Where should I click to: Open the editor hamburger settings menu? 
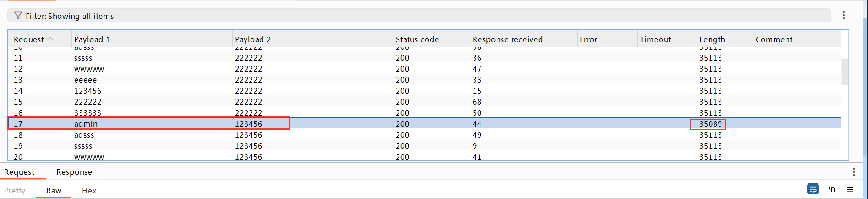click(850, 189)
